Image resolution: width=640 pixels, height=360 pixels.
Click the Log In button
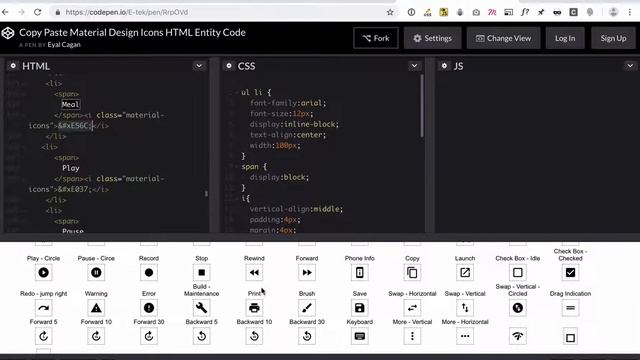(x=565, y=38)
